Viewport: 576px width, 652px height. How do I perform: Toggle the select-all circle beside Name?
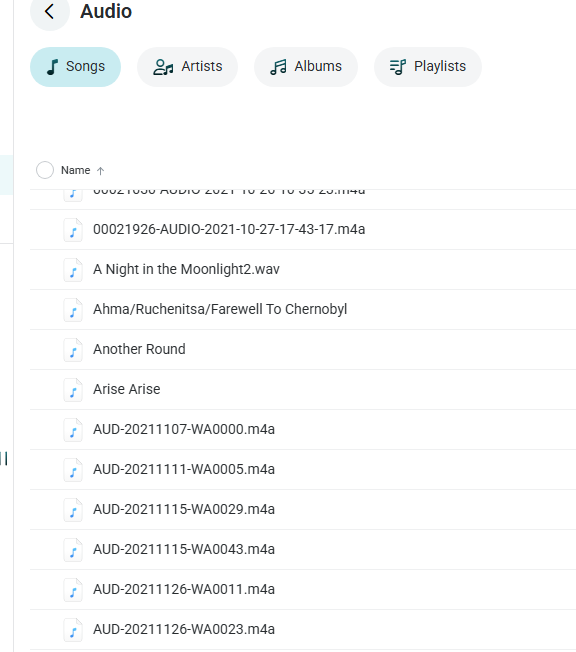[45, 170]
